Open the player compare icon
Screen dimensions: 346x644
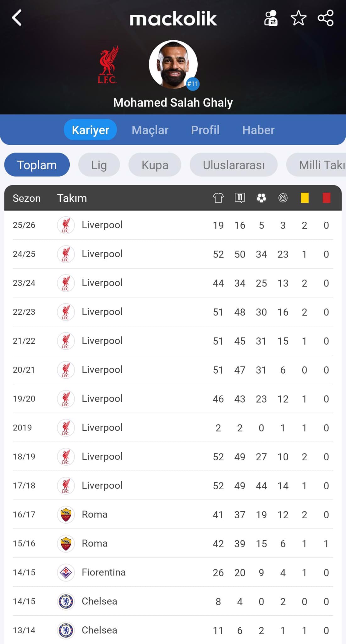pos(271,18)
